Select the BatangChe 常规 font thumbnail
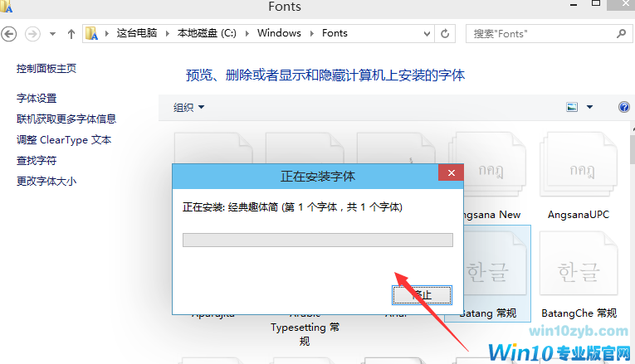The width and height of the screenshot is (635, 364). tap(579, 267)
